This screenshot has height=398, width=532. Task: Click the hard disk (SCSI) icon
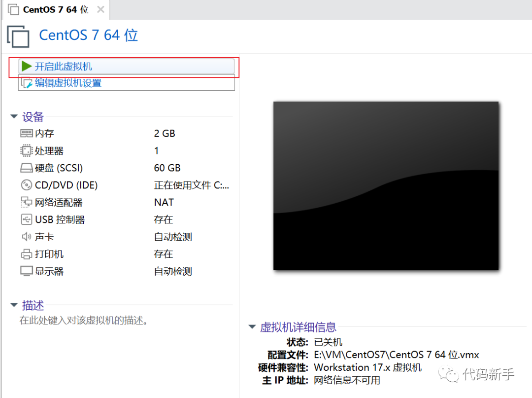[27, 168]
